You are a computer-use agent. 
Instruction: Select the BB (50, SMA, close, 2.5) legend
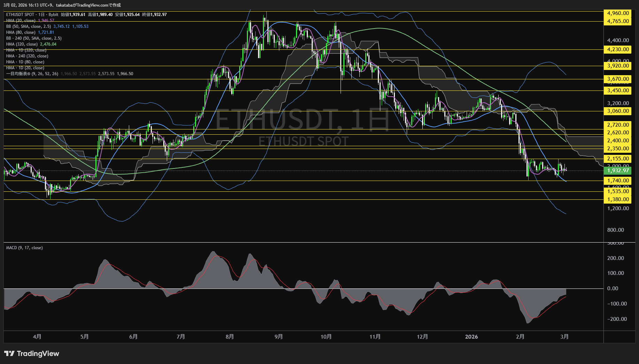pos(28,26)
